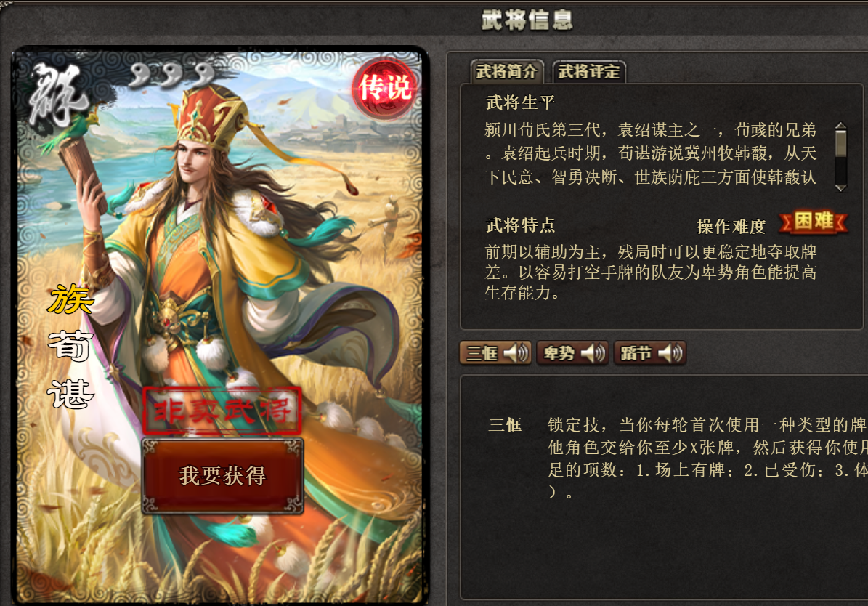Play the 踏节 skill voice speaker icon
The image size is (868, 606).
pyautogui.click(x=671, y=353)
